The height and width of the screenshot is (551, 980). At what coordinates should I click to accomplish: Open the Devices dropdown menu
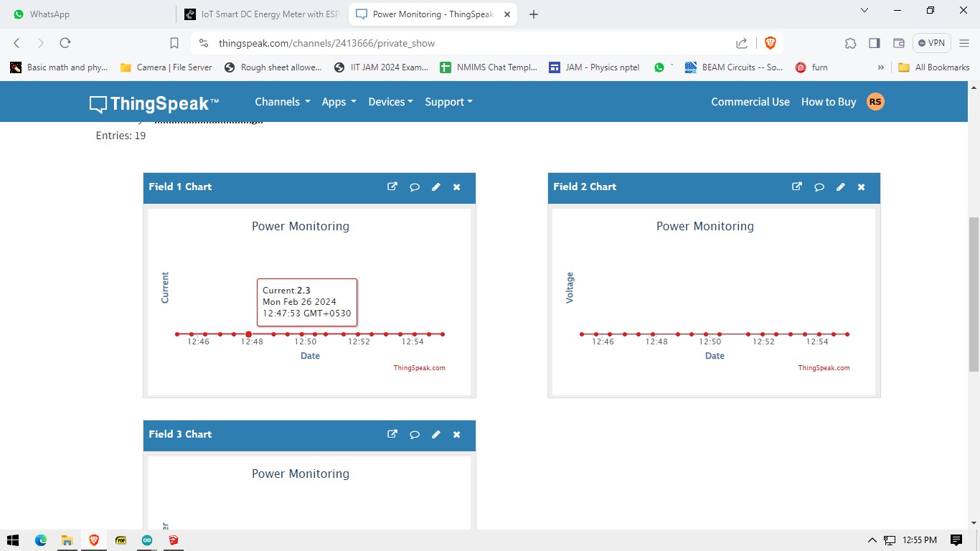pos(390,102)
